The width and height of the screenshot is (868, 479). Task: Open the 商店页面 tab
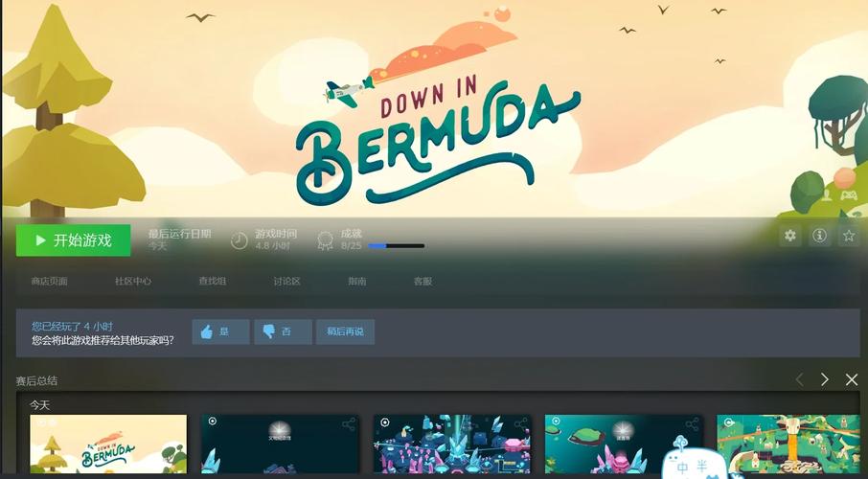[49, 282]
